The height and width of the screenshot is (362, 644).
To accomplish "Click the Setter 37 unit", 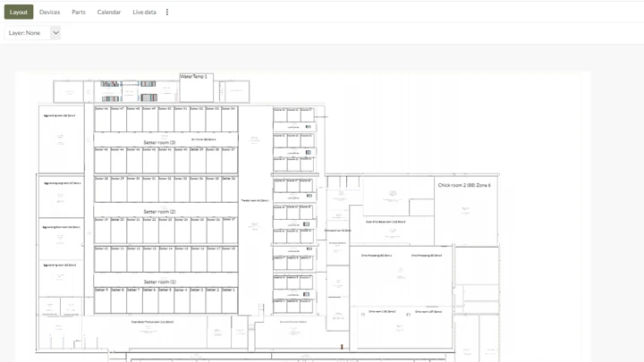I will [229, 159].
